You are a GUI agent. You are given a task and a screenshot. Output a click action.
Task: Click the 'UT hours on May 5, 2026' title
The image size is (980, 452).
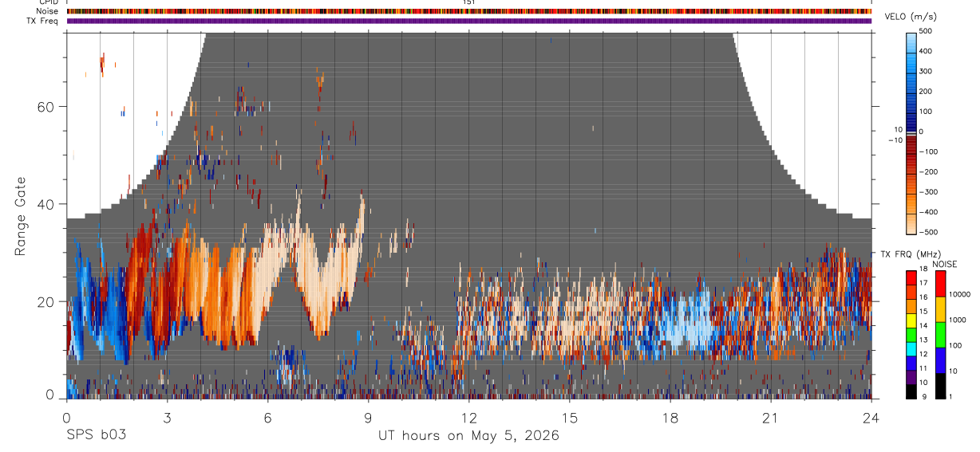point(468,436)
